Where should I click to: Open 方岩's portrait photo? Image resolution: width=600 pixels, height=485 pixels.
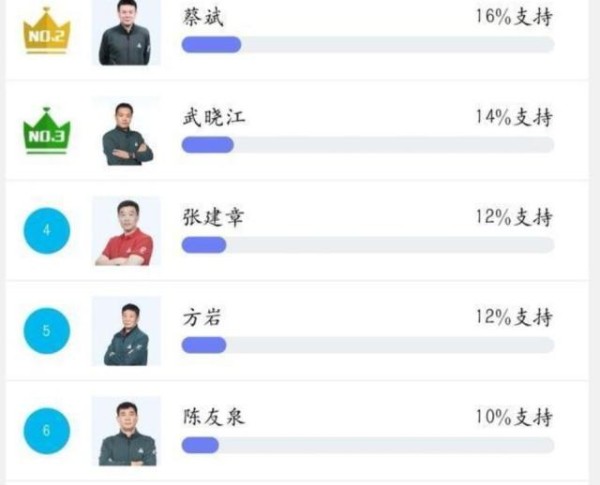[x=126, y=331]
